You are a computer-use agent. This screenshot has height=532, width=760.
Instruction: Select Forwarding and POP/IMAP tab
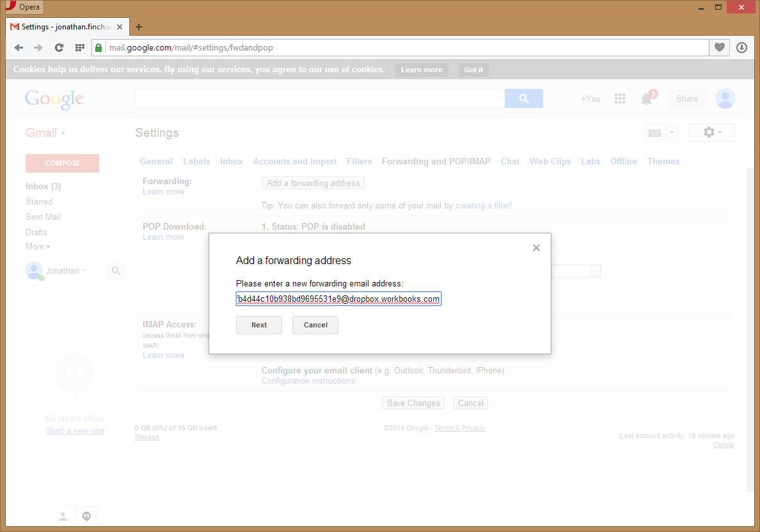tap(436, 161)
